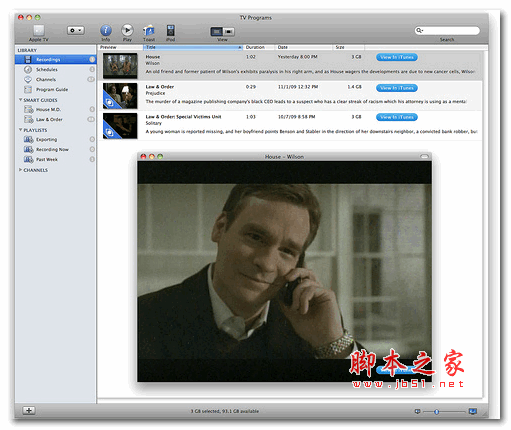Open the search magnifier options
511x430 pixels.
point(419,31)
